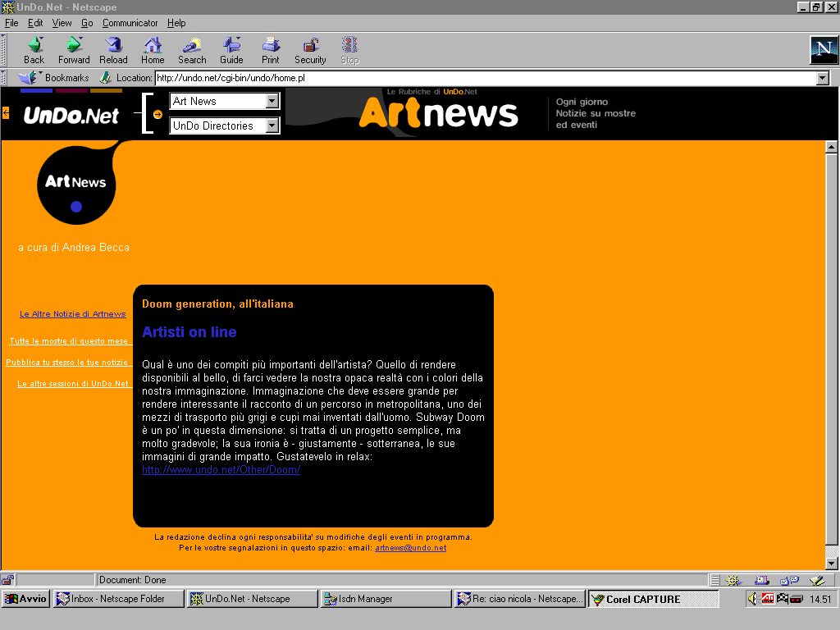Click the Avvio start button
The height and width of the screenshot is (630, 840).
tap(25, 599)
